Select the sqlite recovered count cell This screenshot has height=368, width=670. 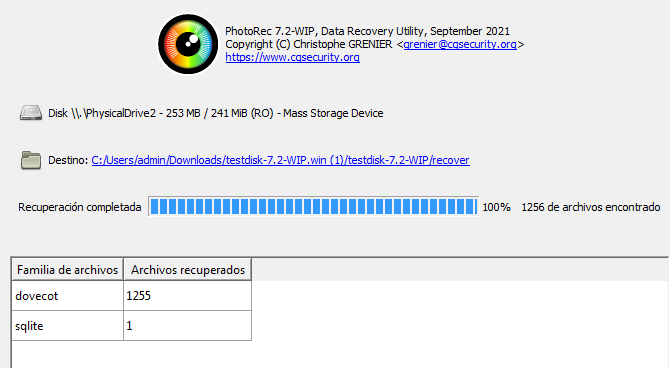click(x=188, y=326)
